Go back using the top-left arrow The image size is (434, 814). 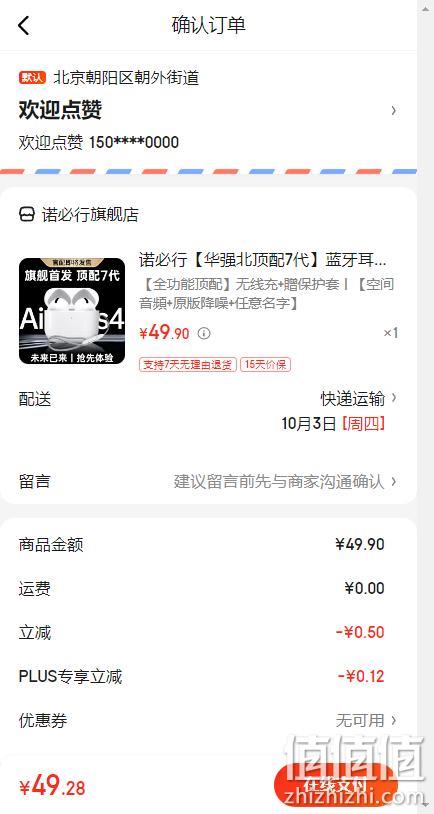click(23, 25)
